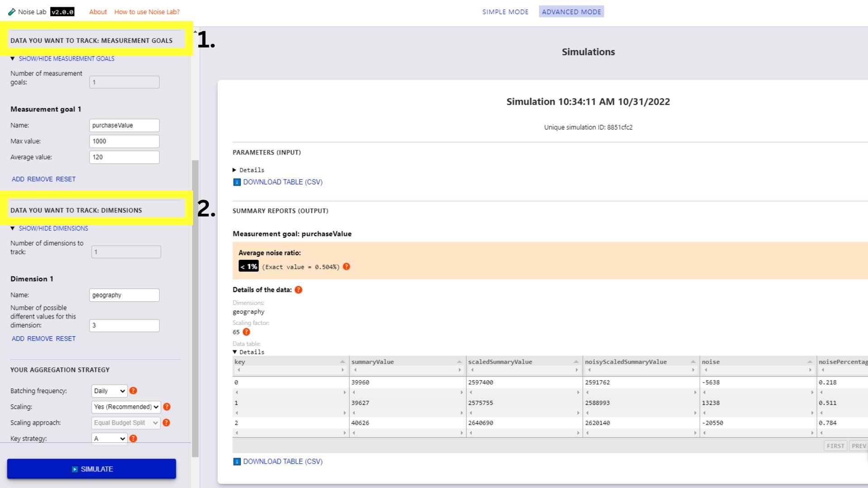The height and width of the screenshot is (488, 868).
Task: Click the Key strategy A dropdown
Action: pos(107,438)
